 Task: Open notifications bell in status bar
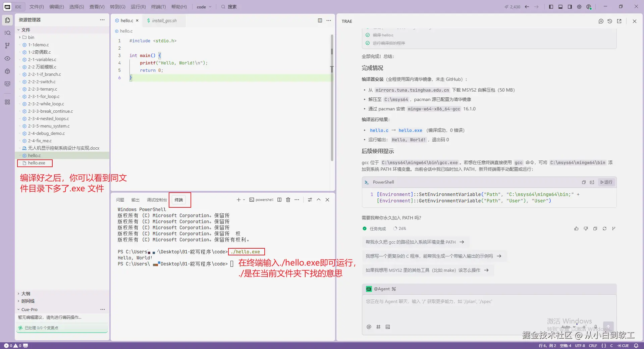click(636, 346)
